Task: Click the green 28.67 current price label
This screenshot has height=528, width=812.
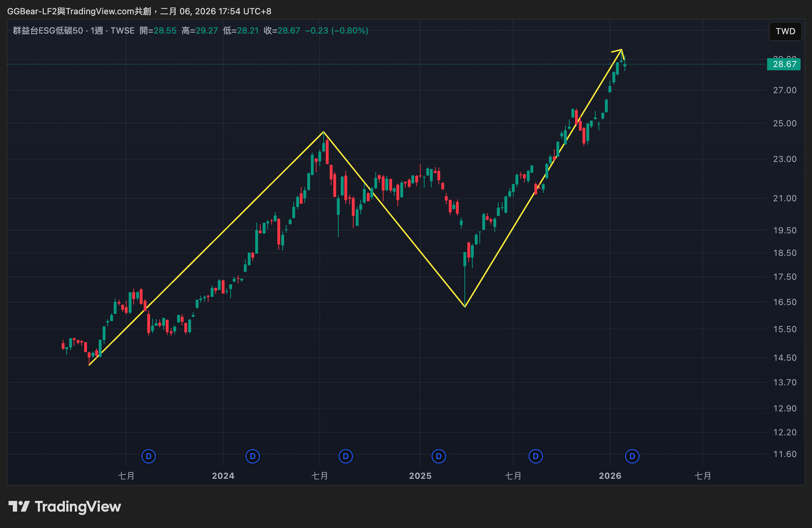Action: [784, 64]
